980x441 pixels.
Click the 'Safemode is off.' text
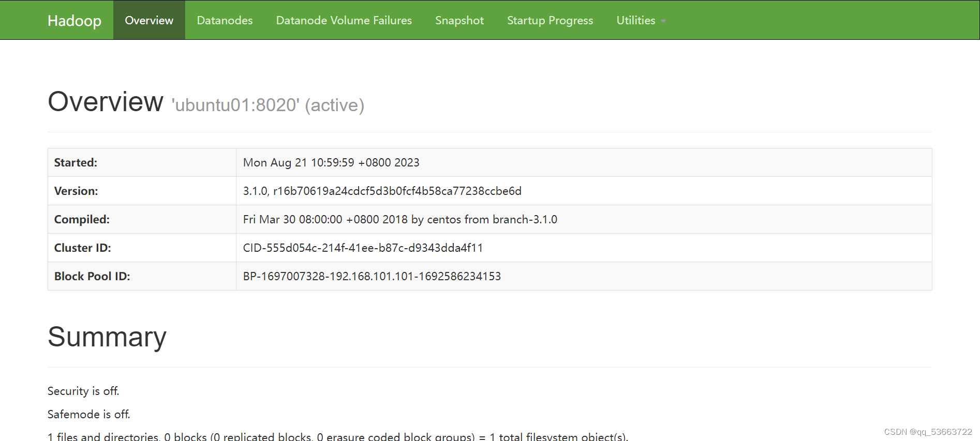(89, 414)
